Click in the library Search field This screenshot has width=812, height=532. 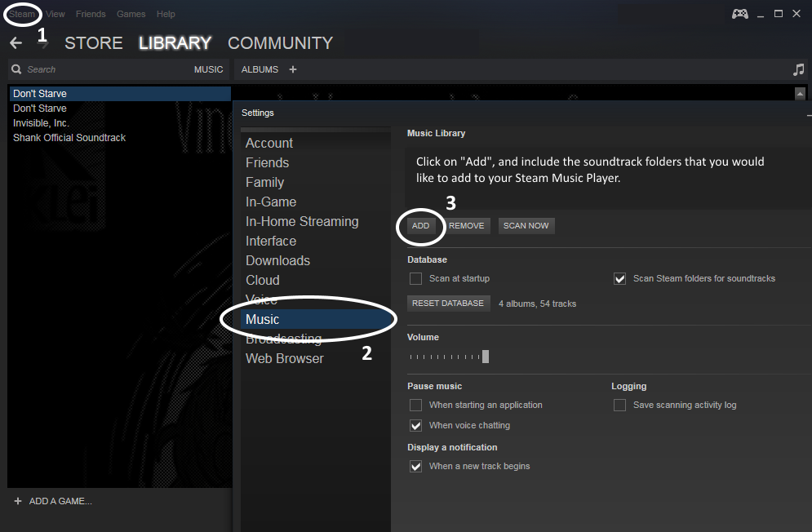pyautogui.click(x=104, y=69)
